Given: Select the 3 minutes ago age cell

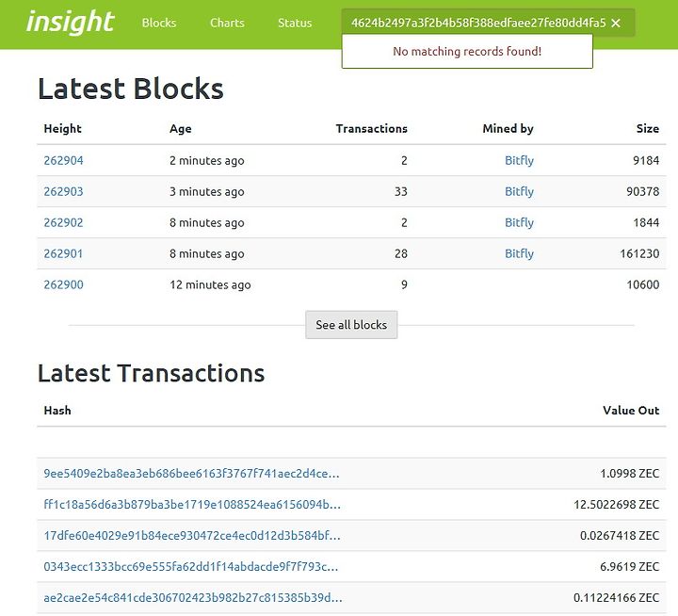Looking at the screenshot, I should click(206, 191).
